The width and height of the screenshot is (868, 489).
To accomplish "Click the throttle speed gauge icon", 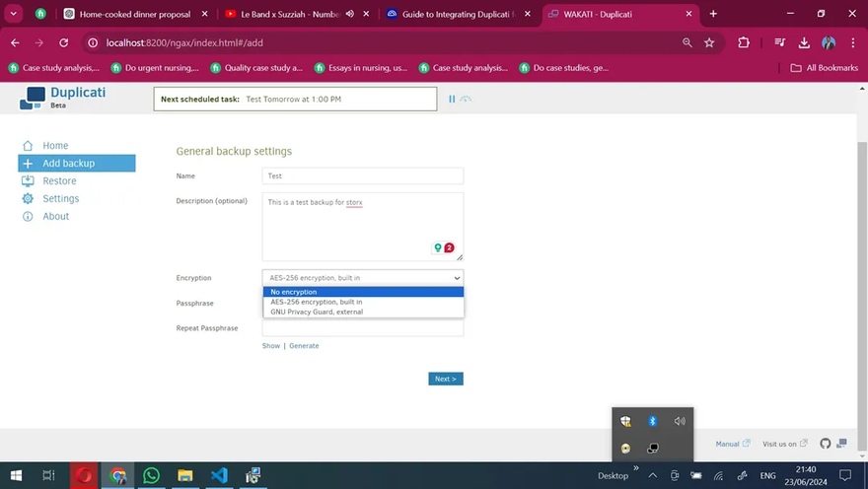I will [466, 99].
